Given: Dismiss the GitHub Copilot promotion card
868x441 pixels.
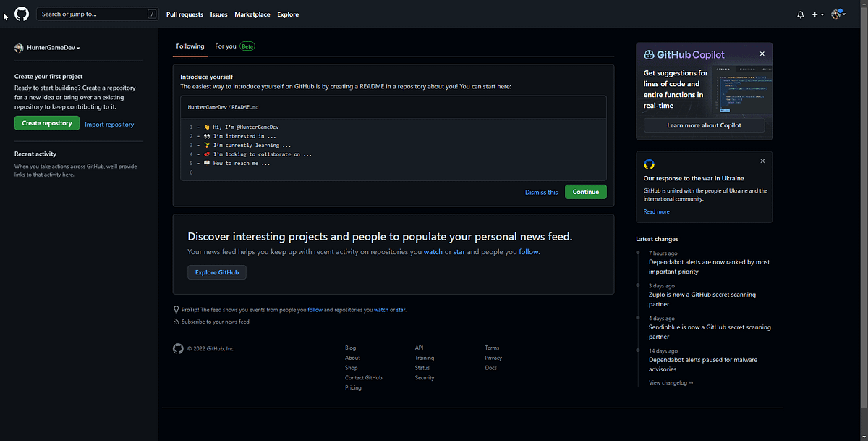Looking at the screenshot, I should [x=762, y=54].
